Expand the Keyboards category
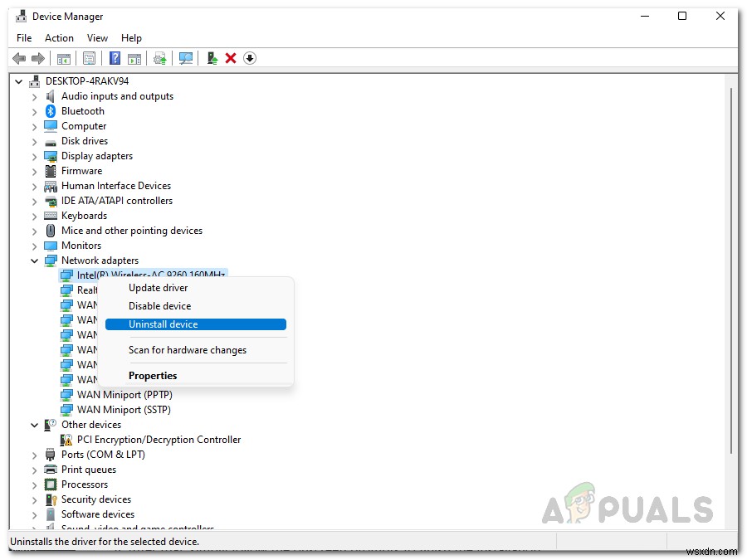Image resolution: width=747 pixels, height=560 pixels. 34,217
